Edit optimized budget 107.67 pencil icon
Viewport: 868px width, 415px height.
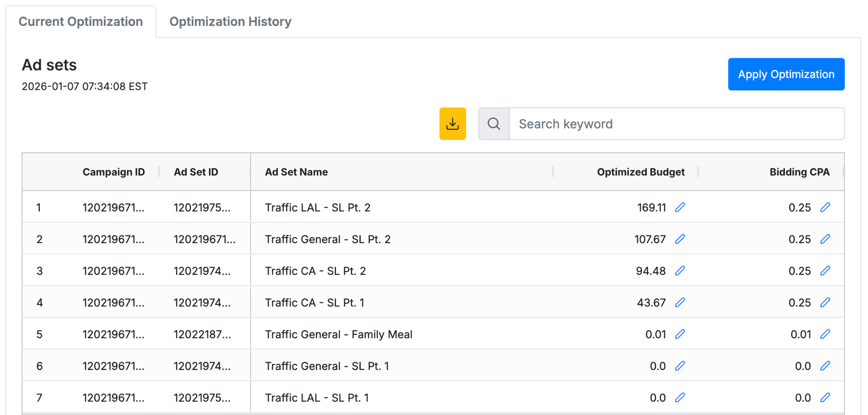pyautogui.click(x=680, y=239)
